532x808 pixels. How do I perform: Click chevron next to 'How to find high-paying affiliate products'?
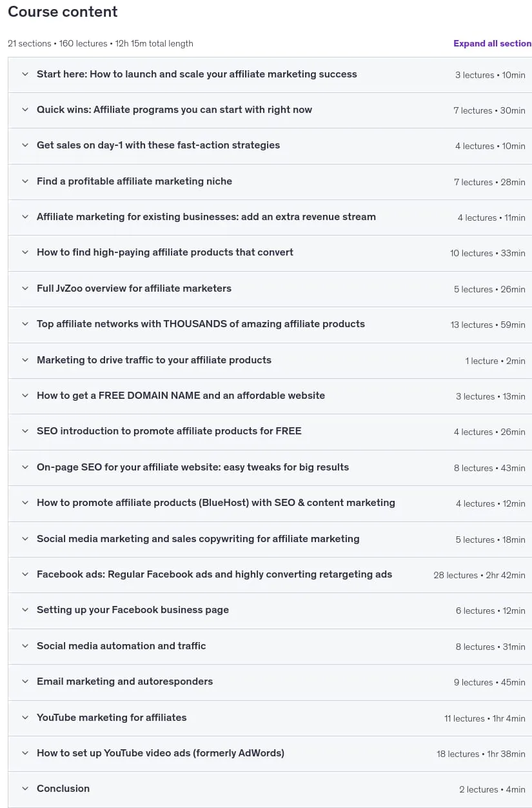[25, 252]
